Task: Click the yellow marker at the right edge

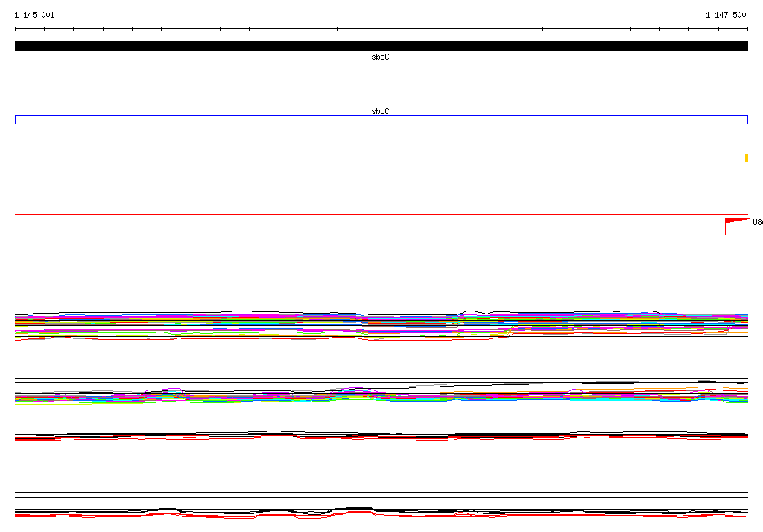Action: 747,158
